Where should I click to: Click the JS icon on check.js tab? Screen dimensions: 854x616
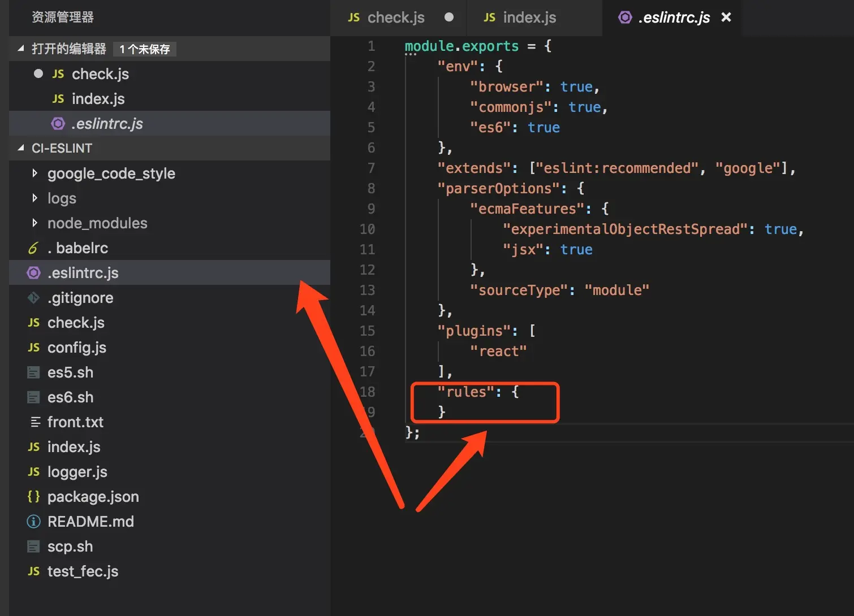[354, 18]
